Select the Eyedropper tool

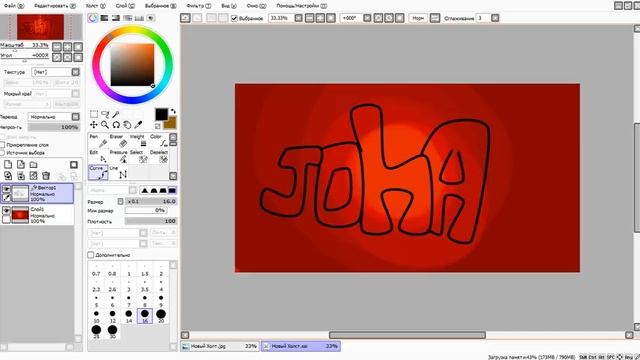point(138,125)
